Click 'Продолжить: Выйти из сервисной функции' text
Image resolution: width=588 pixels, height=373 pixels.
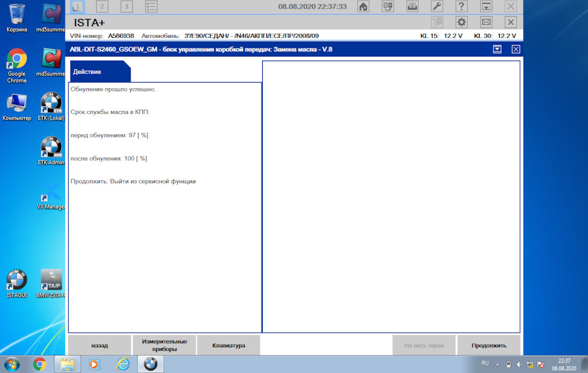(x=133, y=181)
